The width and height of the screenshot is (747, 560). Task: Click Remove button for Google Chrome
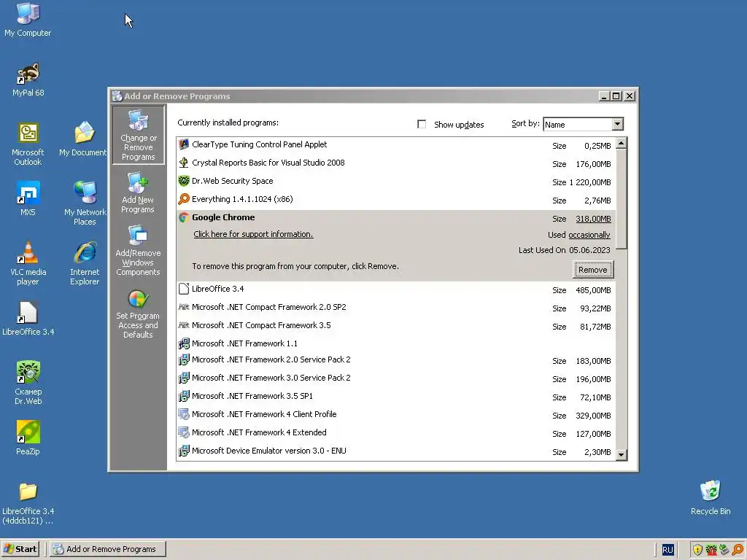(592, 270)
